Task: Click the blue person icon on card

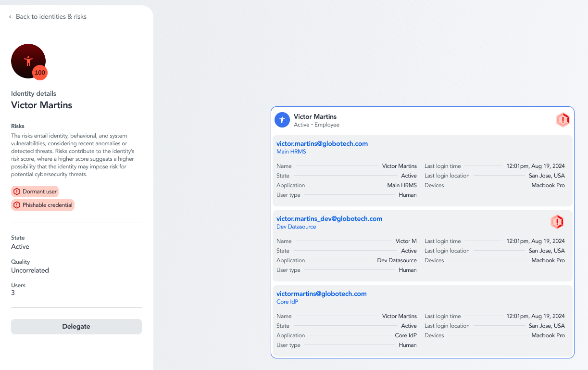Action: [282, 120]
